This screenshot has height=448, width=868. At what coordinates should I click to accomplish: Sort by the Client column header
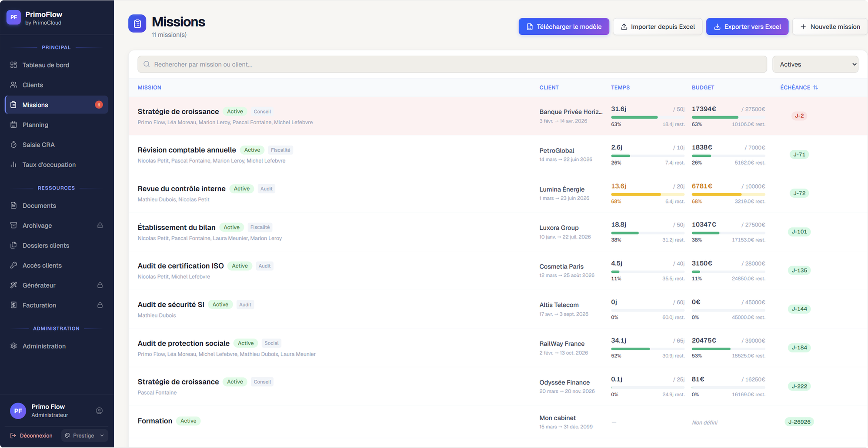point(549,87)
